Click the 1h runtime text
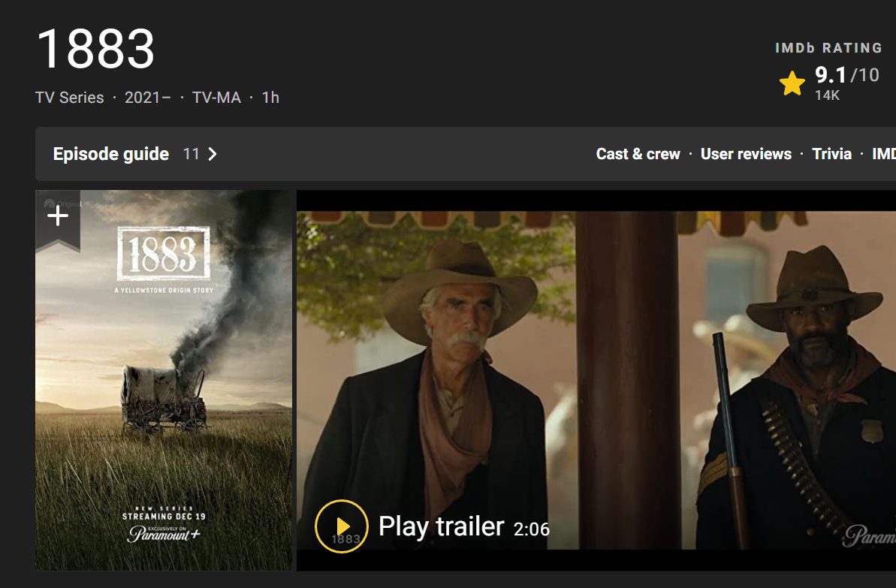This screenshot has width=896, height=588. [x=270, y=98]
